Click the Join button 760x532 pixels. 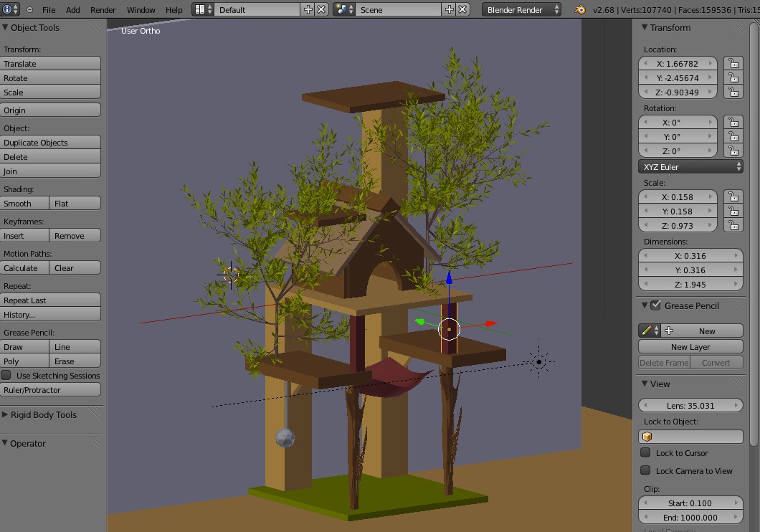[x=50, y=171]
